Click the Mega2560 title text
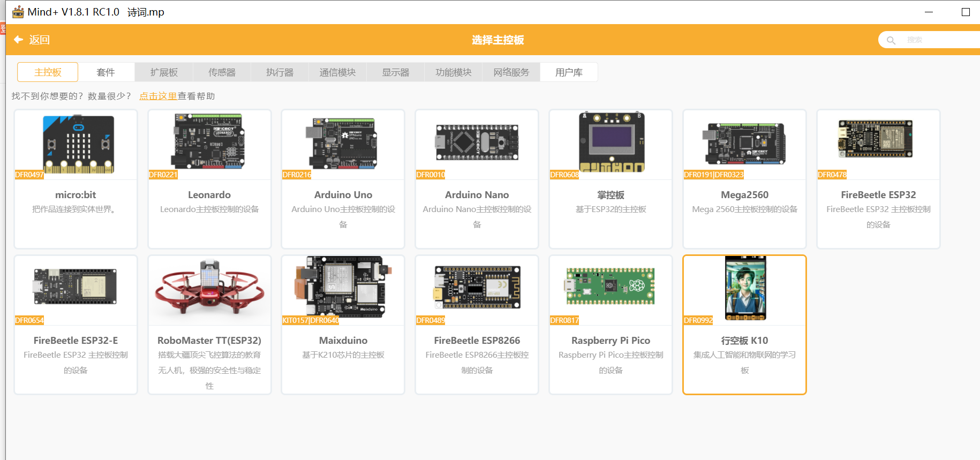The image size is (980, 460). click(745, 195)
